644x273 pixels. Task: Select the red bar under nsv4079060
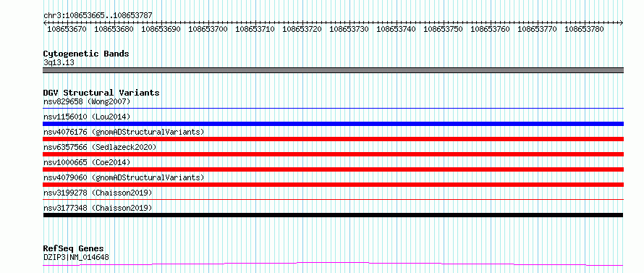point(333,185)
